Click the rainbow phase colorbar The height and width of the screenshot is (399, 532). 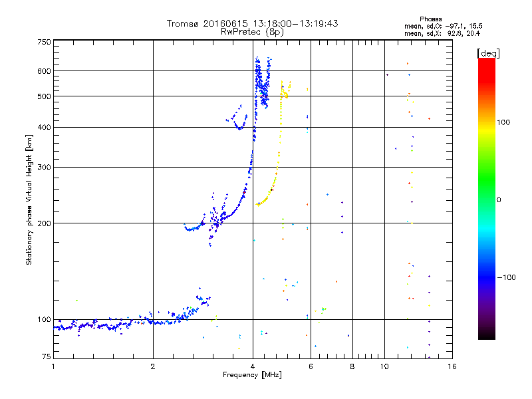point(487,198)
